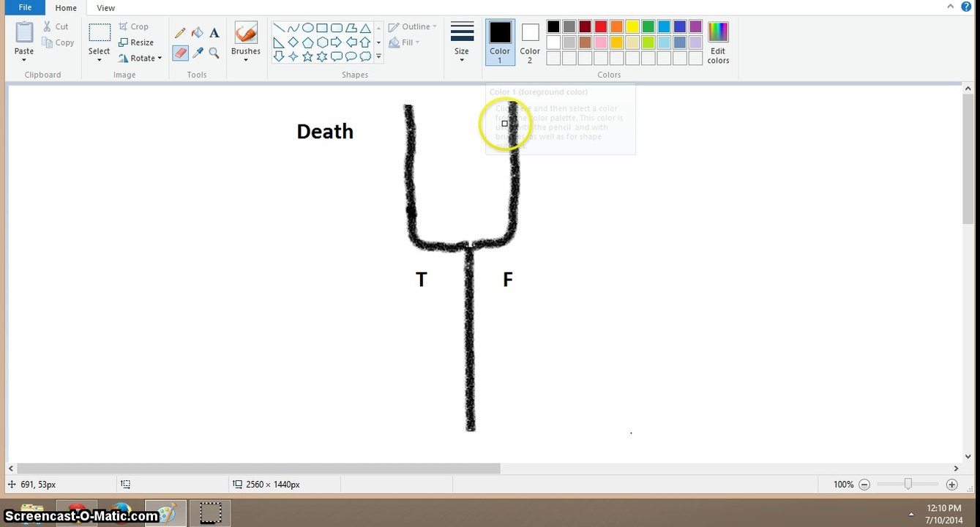
Task: Choose the Right triangle shape
Action: [279, 42]
